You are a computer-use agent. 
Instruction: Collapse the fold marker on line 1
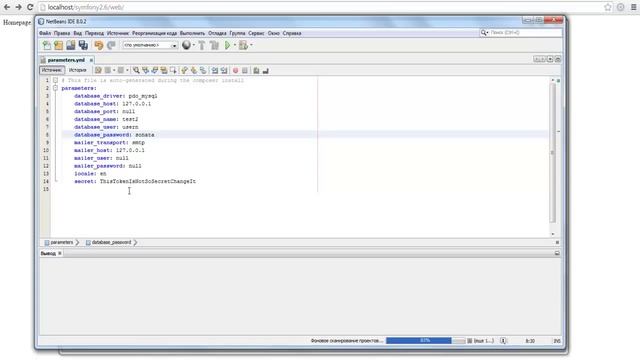(x=56, y=80)
